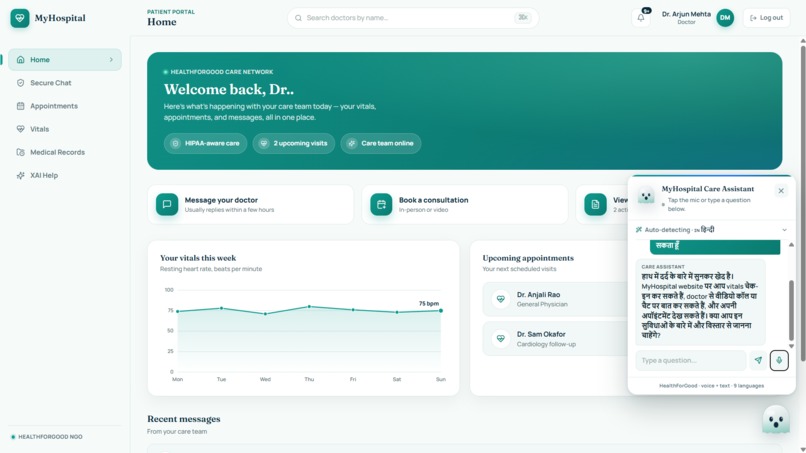Open Medical Records in sidebar

pyautogui.click(x=65, y=152)
